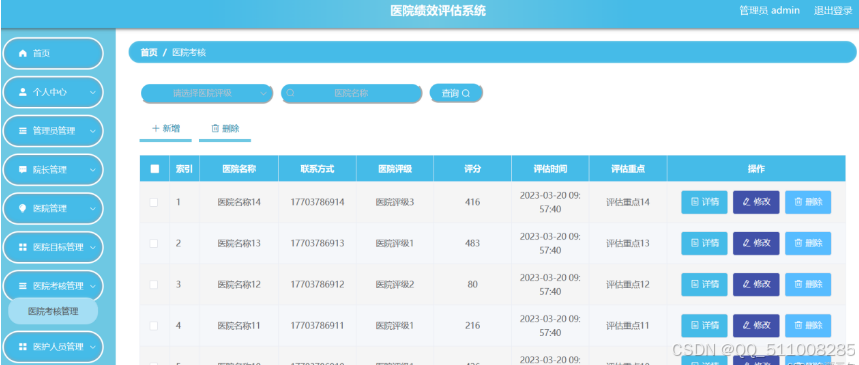Image resolution: width=859 pixels, height=365 pixels.
Task: Toggle the select-all checkbox in table header
Action: pos(154,169)
